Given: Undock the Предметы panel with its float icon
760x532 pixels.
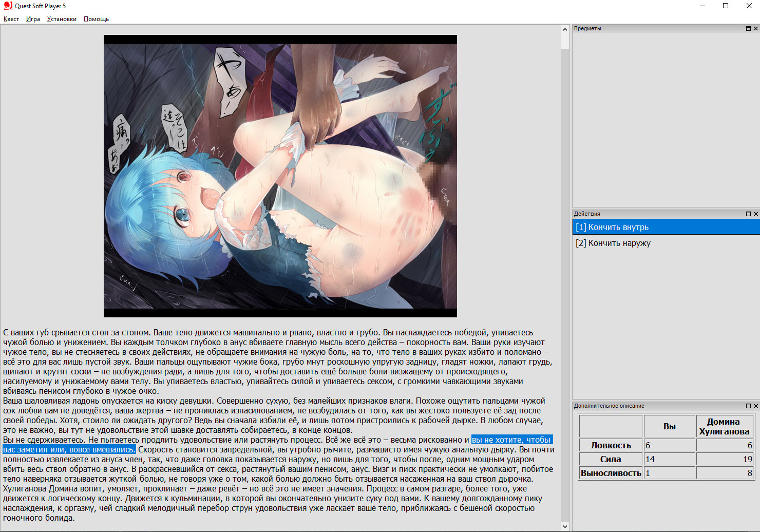Looking at the screenshot, I should (748, 29).
